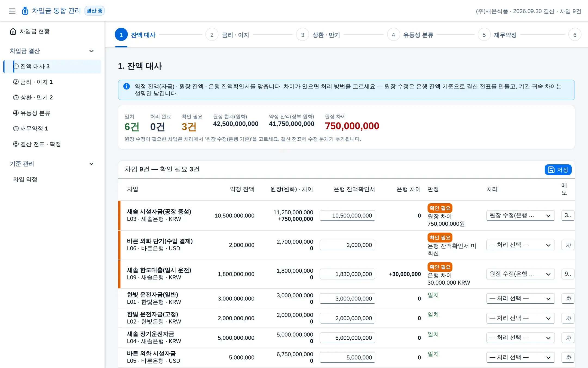Screen dimensions: 588x368
Task: Select step 1 잔액 대사 in stepper
Action: click(135, 35)
